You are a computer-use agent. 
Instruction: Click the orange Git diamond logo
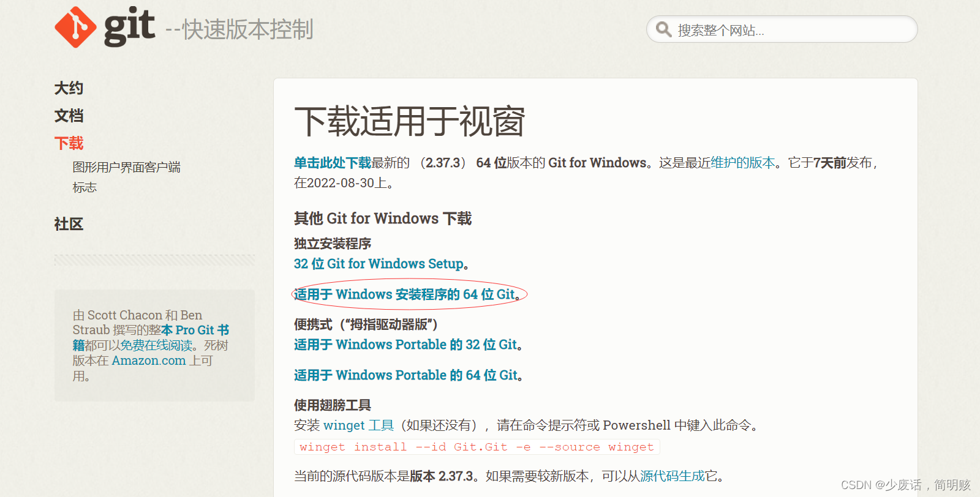click(75, 27)
